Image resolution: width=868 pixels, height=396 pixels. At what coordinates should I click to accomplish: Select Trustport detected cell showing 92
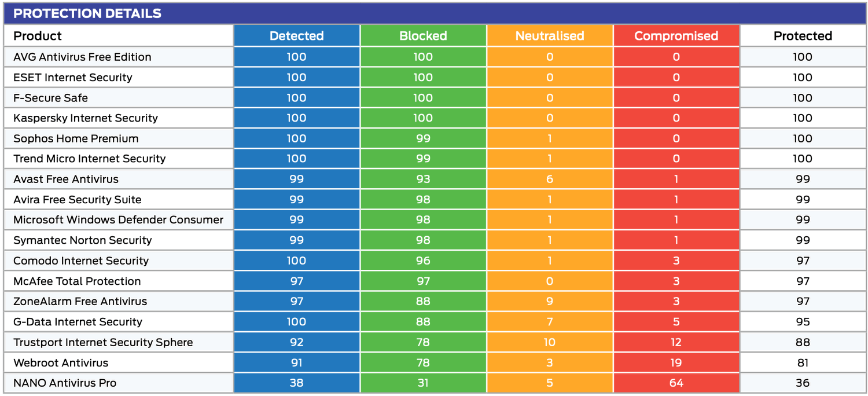click(296, 342)
